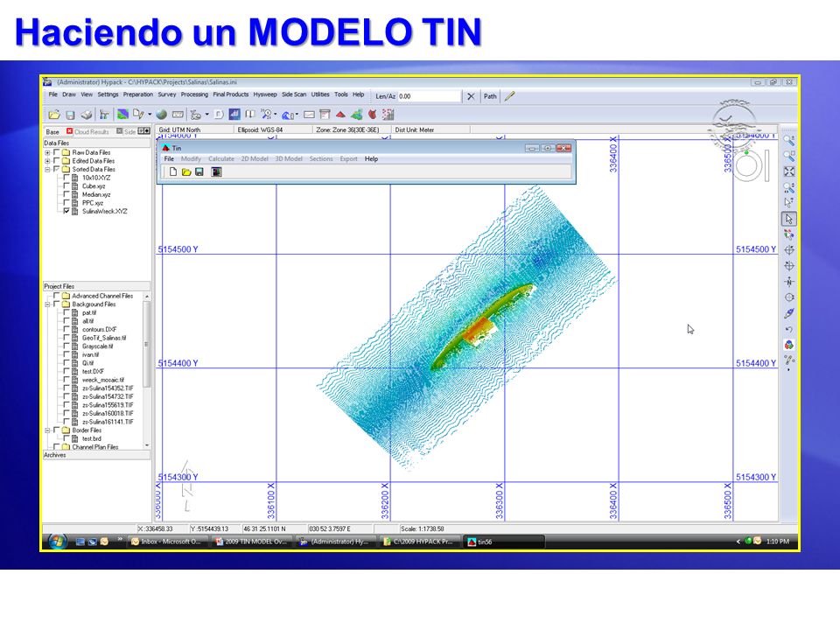This screenshot has width=840, height=630.
Task: Check the Median.xyz file checkbox
Action: 66,194
